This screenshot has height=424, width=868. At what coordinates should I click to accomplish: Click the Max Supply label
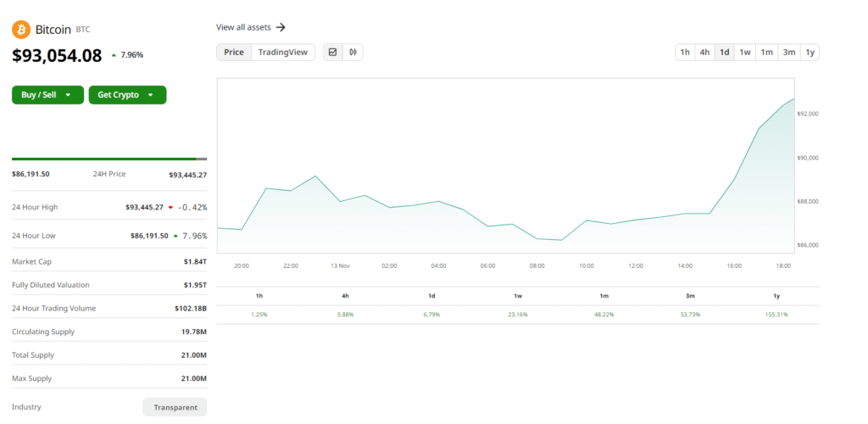(31, 378)
